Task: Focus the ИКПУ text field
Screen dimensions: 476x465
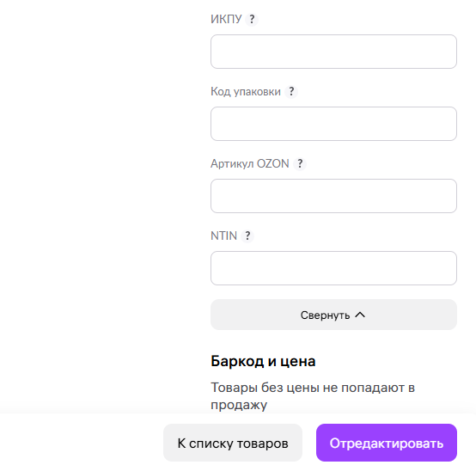Action: click(x=333, y=52)
